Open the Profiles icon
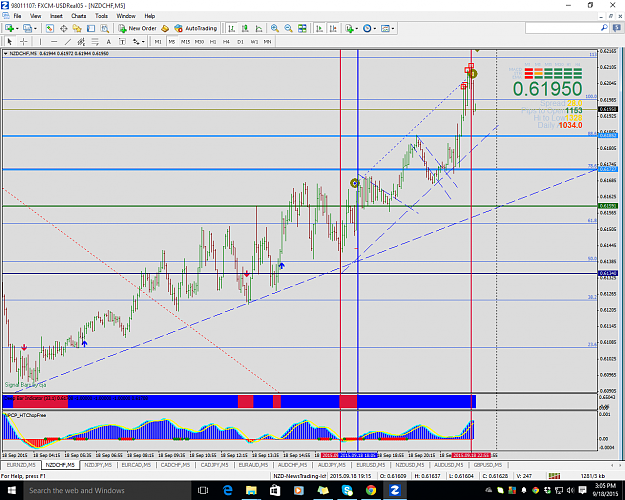Image resolution: width=625 pixels, height=500 pixels. coord(28,28)
